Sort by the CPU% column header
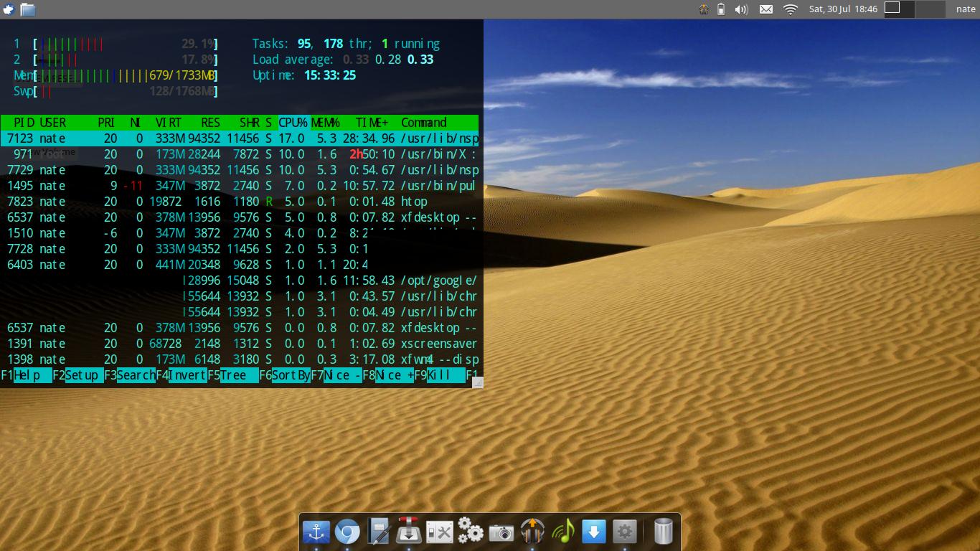 (293, 123)
